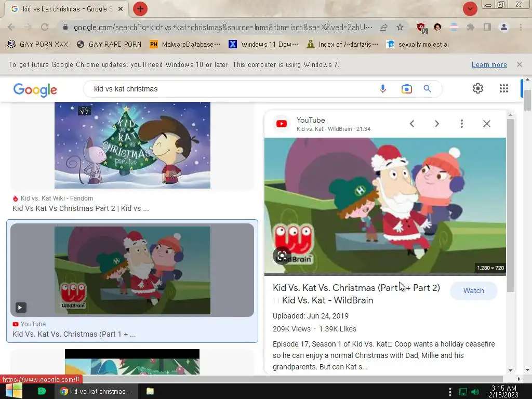Search by image with the camera icon

tap(406, 89)
